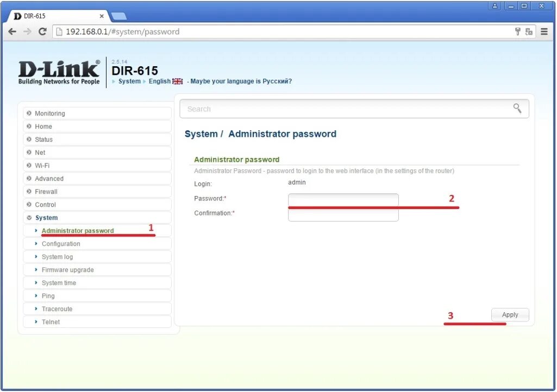Viewport: 557px width, 392px height.
Task: Click the Chrome user profile icon
Action: [x=495, y=5]
